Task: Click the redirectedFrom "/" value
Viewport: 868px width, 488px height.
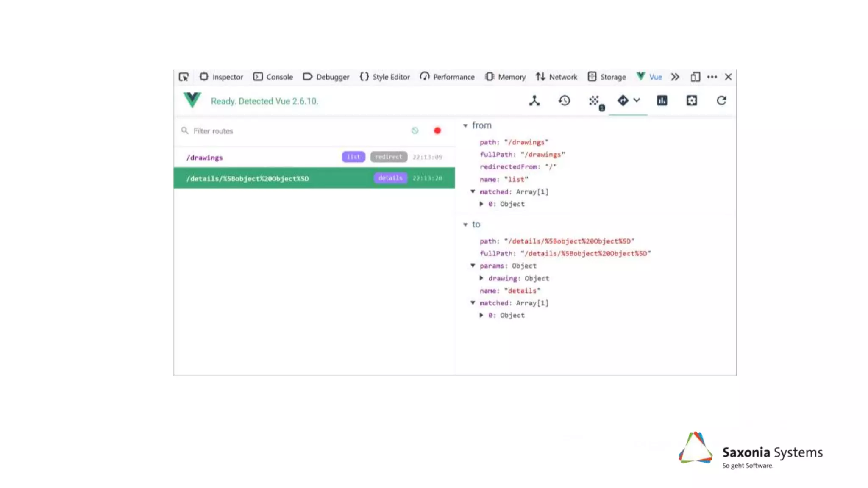Action: (551, 167)
